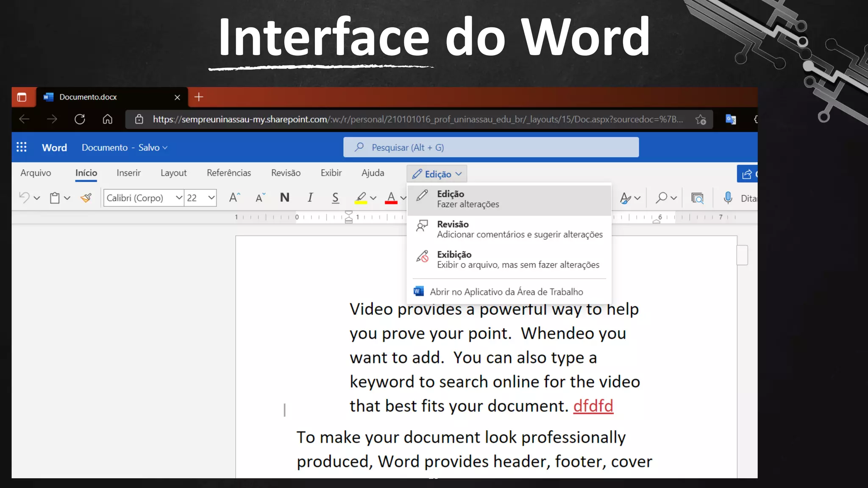Add page to favorites star icon

click(x=701, y=119)
